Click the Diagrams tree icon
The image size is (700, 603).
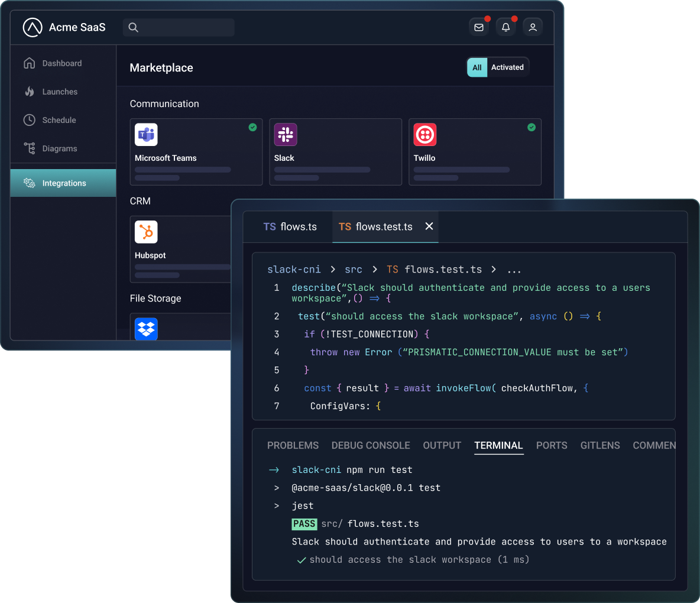tap(30, 148)
